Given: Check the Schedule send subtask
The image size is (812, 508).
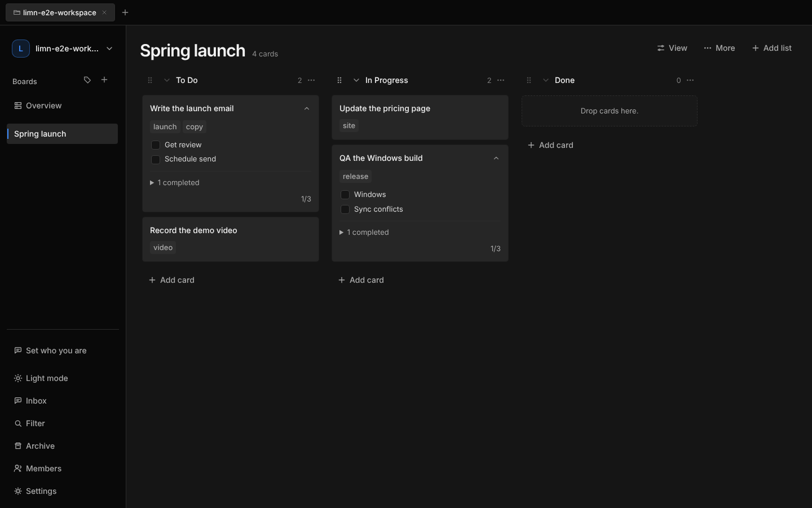Looking at the screenshot, I should click(x=156, y=160).
